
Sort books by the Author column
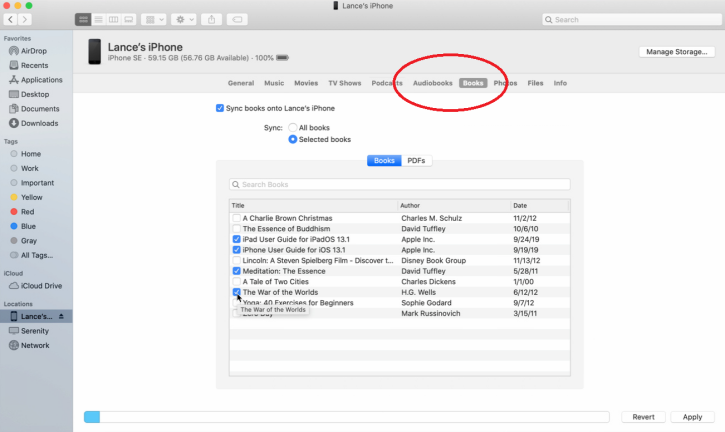[x=454, y=205]
